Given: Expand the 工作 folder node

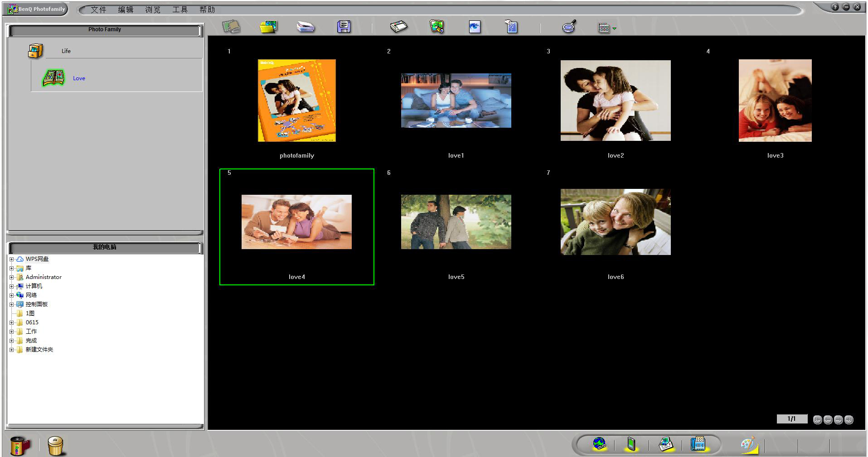Looking at the screenshot, I should pos(11,332).
